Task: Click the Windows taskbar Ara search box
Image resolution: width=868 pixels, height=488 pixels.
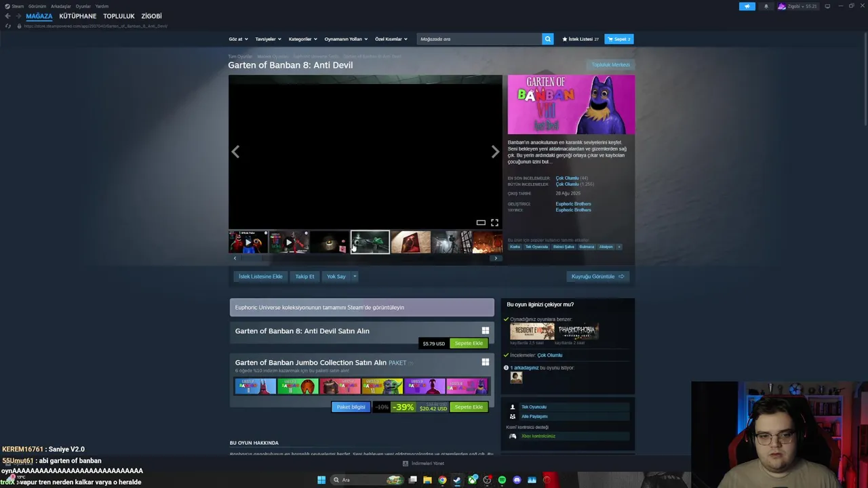Action: 366,480
